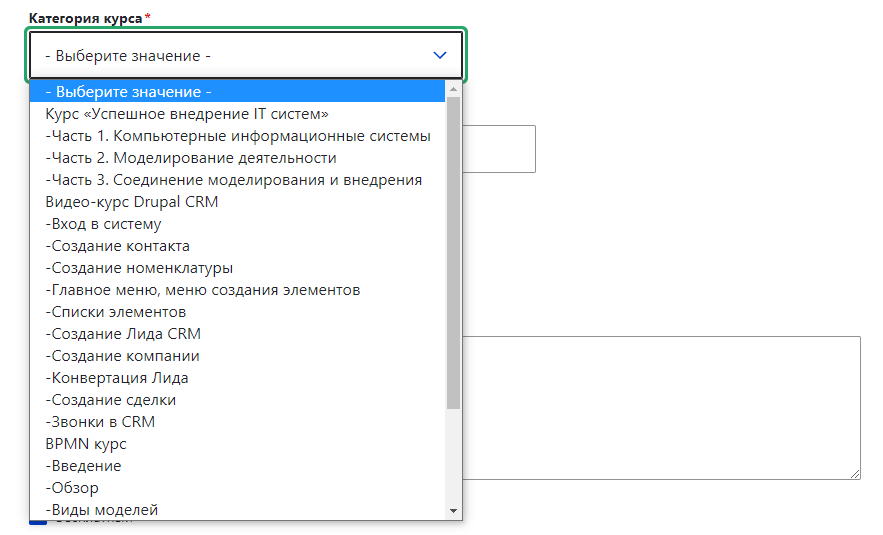Image resolution: width=883 pixels, height=535 pixels.
Task: Choose 'Курс «Успешное внедрение IT систем»'
Action: pyautogui.click(x=237, y=114)
